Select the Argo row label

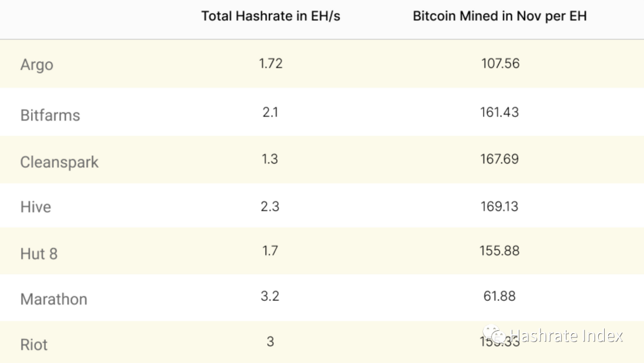pos(36,65)
